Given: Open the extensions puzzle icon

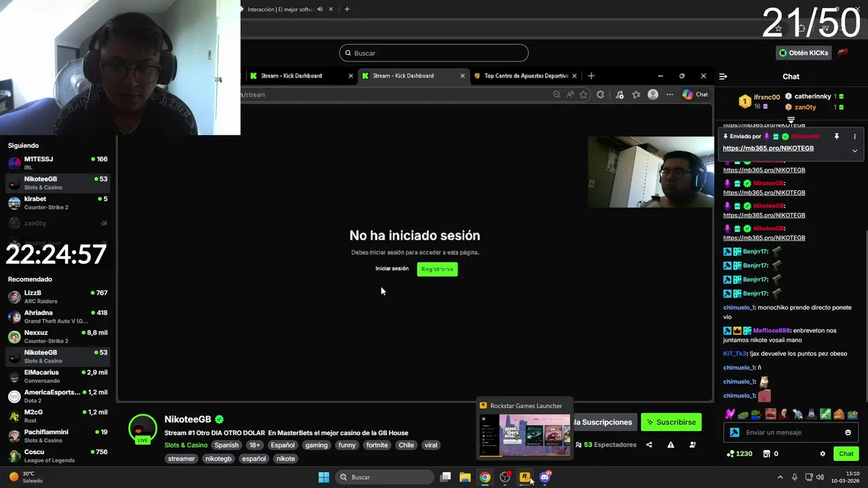Looking at the screenshot, I should click(x=600, y=95).
